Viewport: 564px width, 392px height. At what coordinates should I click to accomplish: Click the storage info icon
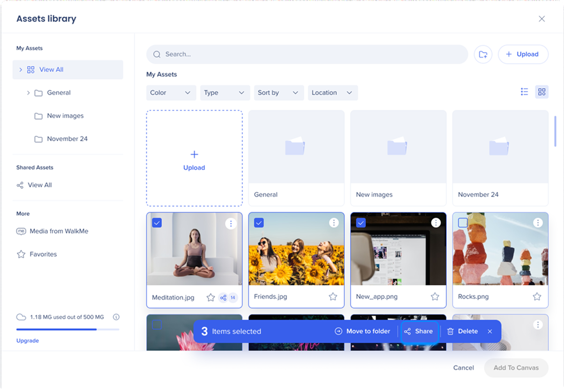click(x=116, y=317)
